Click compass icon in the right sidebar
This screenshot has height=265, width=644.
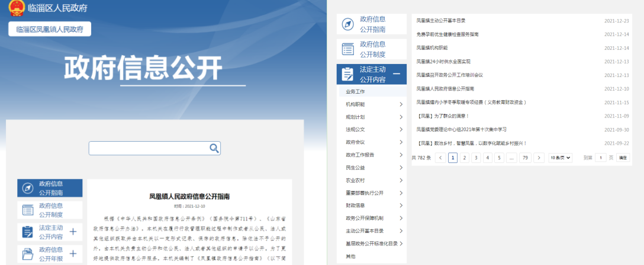347,24
